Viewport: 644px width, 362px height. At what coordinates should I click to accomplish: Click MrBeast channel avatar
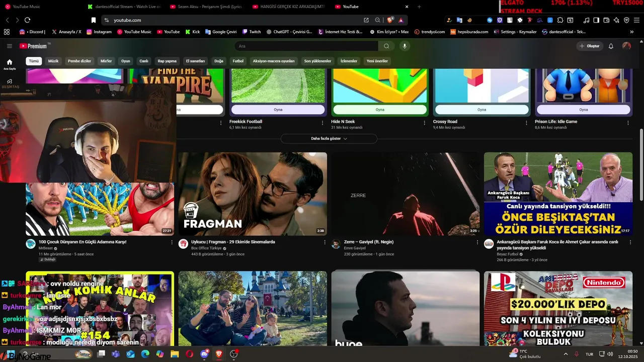tap(31, 244)
